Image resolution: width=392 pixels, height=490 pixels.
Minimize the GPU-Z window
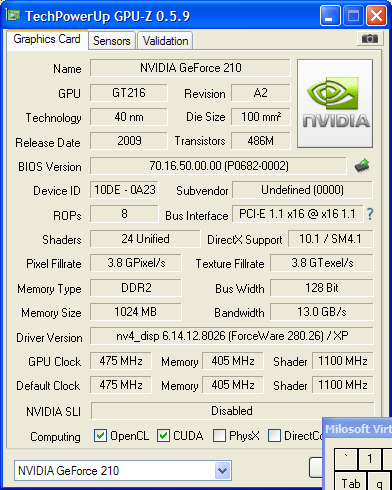(330, 16)
